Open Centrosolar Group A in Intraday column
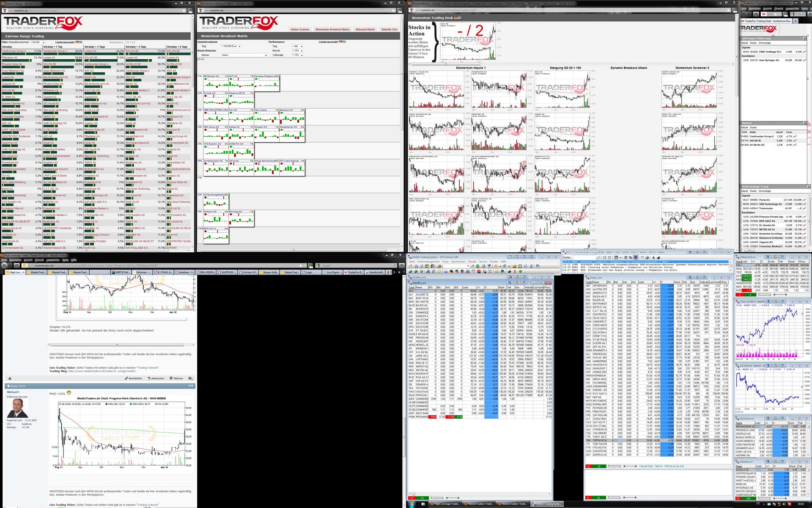The height and width of the screenshot is (508, 812). pyautogui.click(x=14, y=51)
